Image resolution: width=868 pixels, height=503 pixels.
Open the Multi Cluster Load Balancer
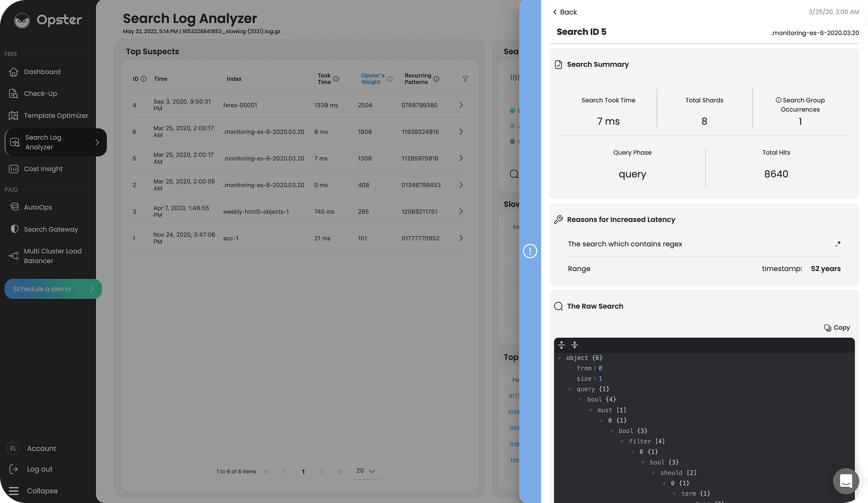pos(53,255)
